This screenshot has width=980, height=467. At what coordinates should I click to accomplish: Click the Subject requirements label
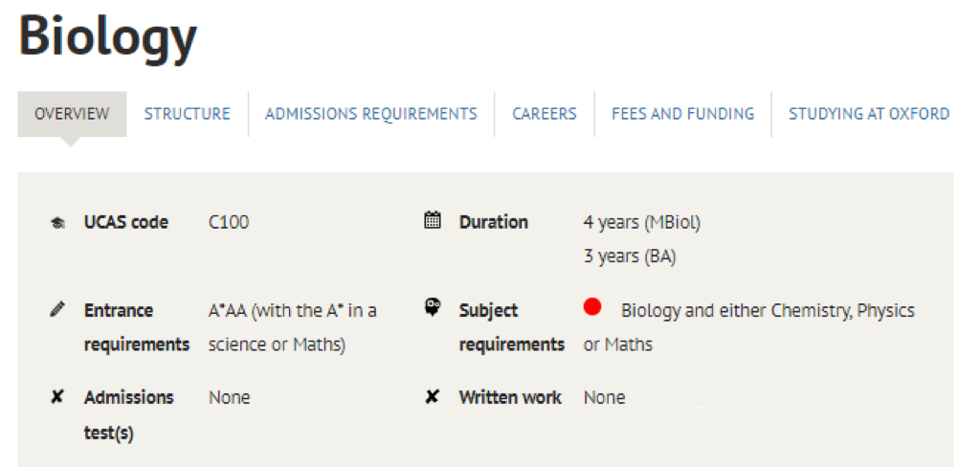512,327
